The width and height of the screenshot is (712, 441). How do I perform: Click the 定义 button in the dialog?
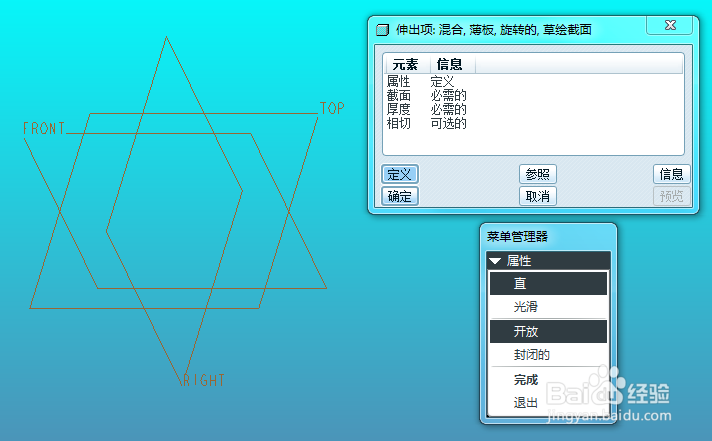point(400,174)
